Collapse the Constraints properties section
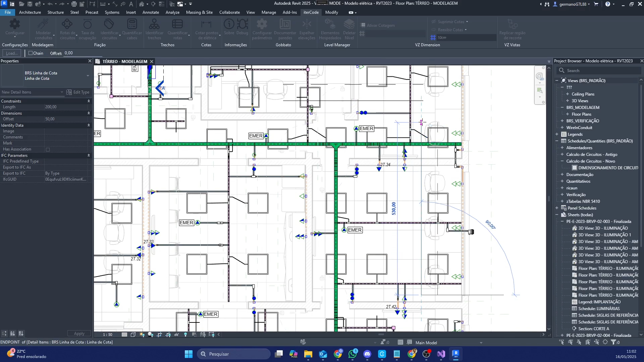 [89, 101]
